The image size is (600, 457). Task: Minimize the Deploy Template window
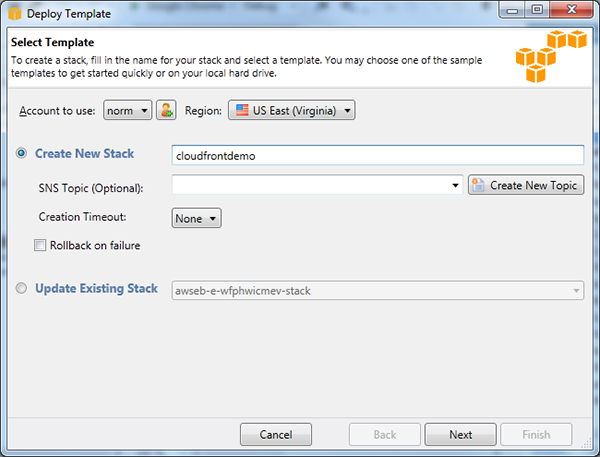512,9
